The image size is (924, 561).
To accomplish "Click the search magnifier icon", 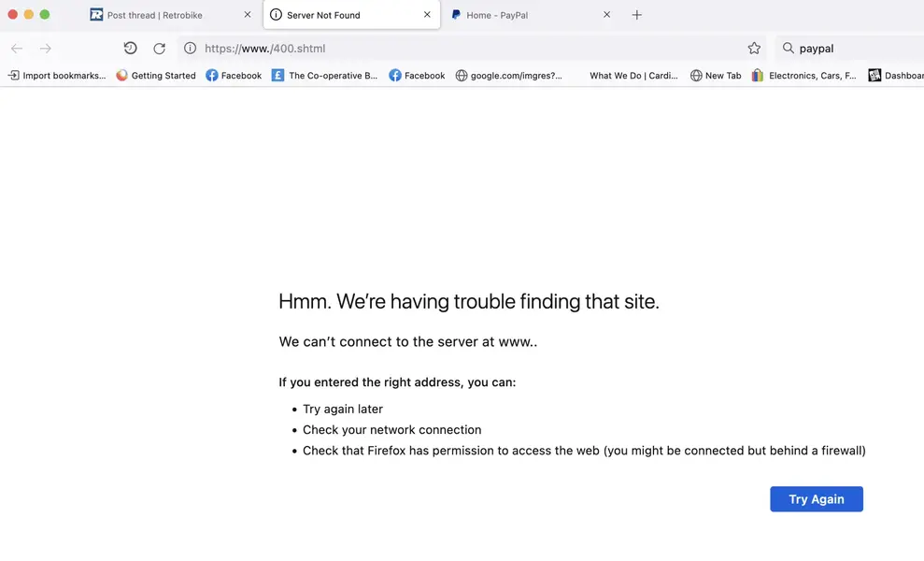I will coord(788,49).
